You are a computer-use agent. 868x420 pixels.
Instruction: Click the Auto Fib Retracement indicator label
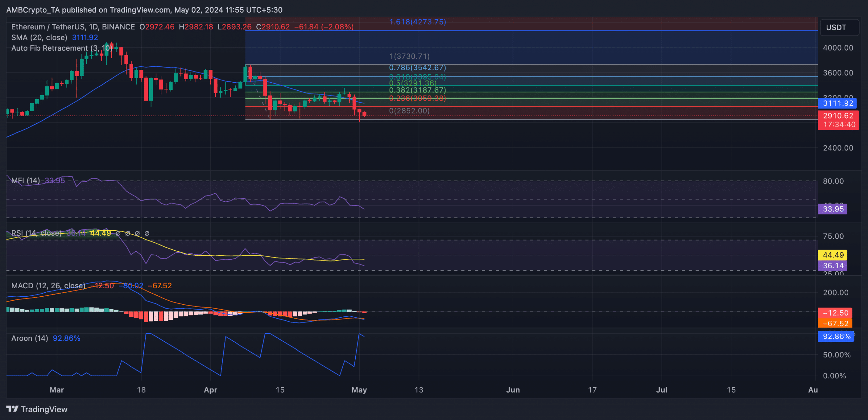pyautogui.click(x=62, y=48)
